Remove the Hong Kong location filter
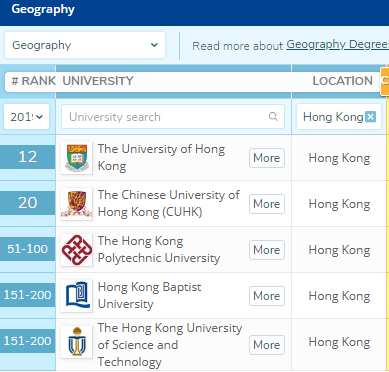The width and height of the screenshot is (389, 372). point(370,117)
